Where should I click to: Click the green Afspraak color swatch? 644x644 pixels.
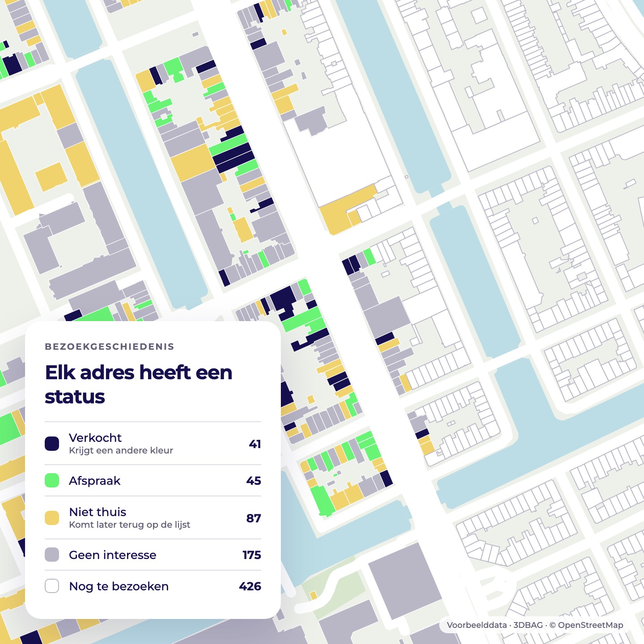[x=52, y=480]
